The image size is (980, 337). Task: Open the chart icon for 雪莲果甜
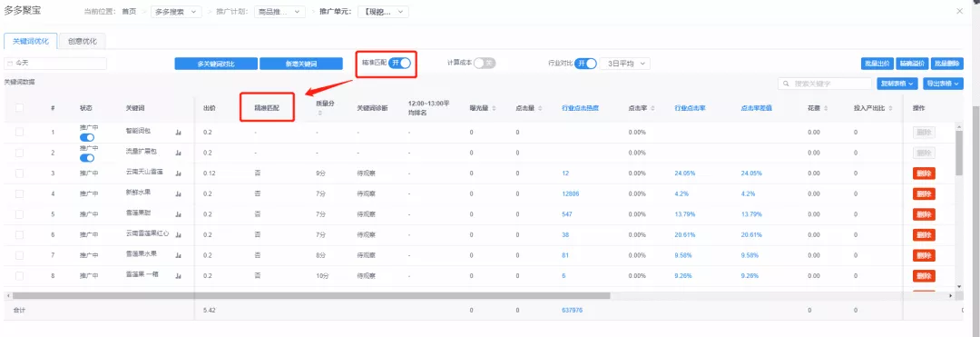pyautogui.click(x=179, y=214)
